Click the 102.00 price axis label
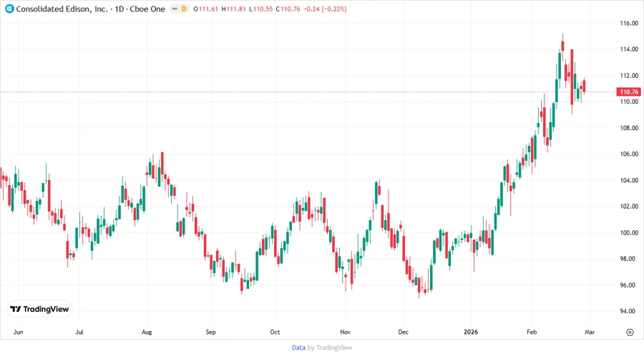The width and height of the screenshot is (644, 356). click(x=629, y=207)
